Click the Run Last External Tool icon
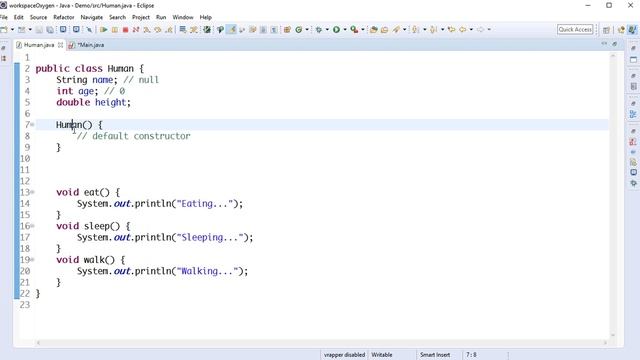This screenshot has width=640, height=360. pos(354,29)
